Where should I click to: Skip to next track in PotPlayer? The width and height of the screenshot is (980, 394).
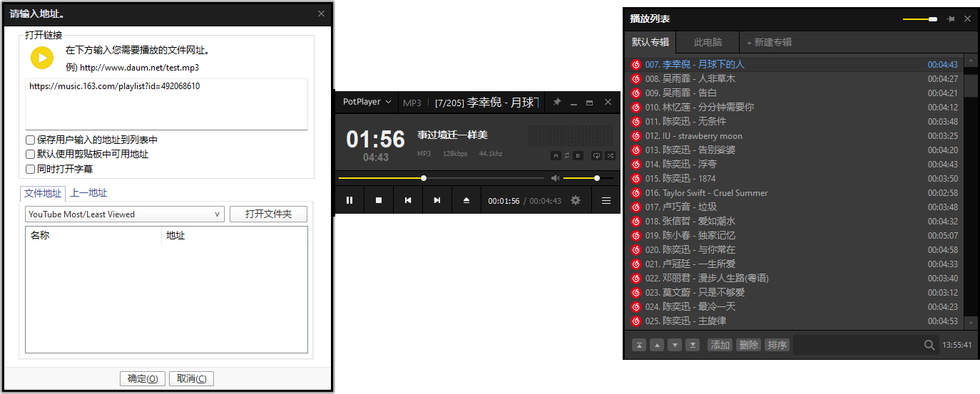[437, 200]
